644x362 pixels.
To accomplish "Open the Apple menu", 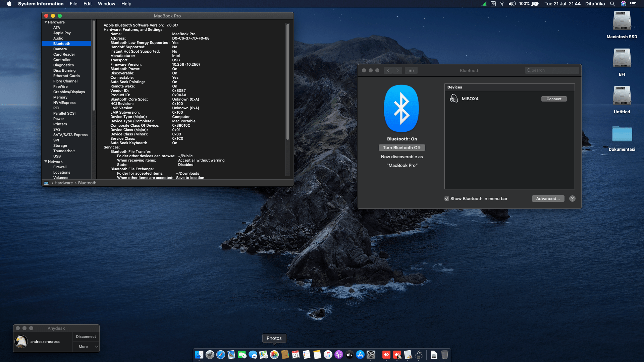I will 9,4.
